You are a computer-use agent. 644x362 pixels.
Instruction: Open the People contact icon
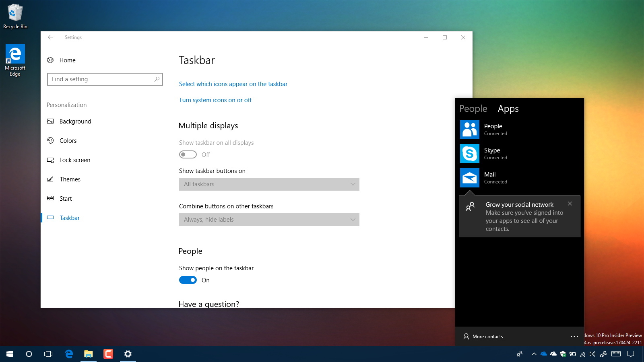tap(469, 130)
